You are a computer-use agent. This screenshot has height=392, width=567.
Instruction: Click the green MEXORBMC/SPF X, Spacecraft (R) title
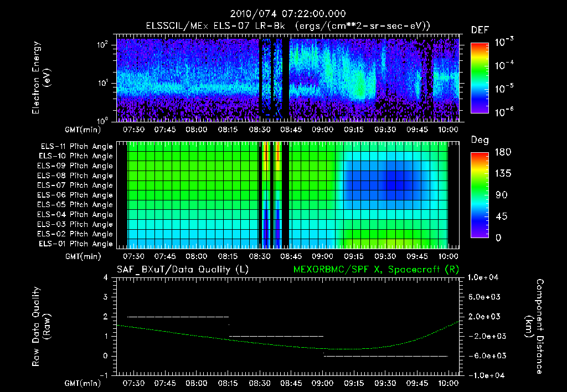(376, 270)
